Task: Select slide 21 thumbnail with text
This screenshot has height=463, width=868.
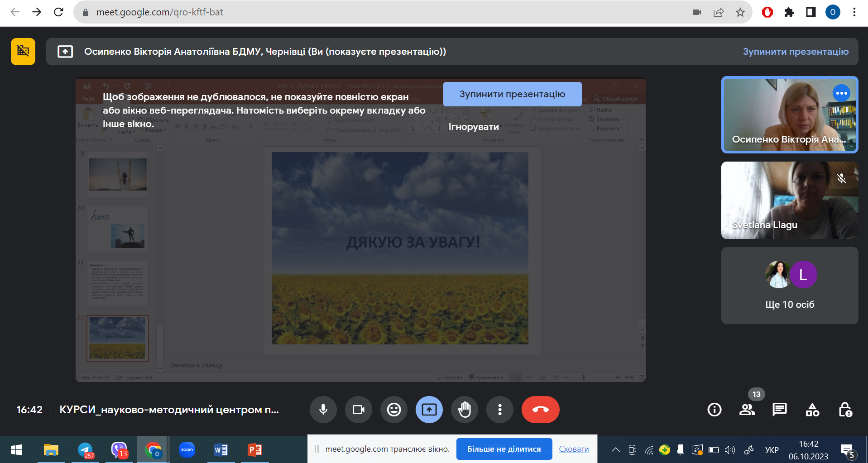Action: (118, 284)
